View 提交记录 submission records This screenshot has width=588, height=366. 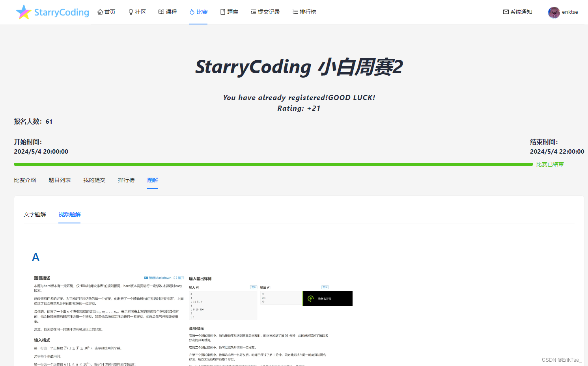[x=265, y=12]
